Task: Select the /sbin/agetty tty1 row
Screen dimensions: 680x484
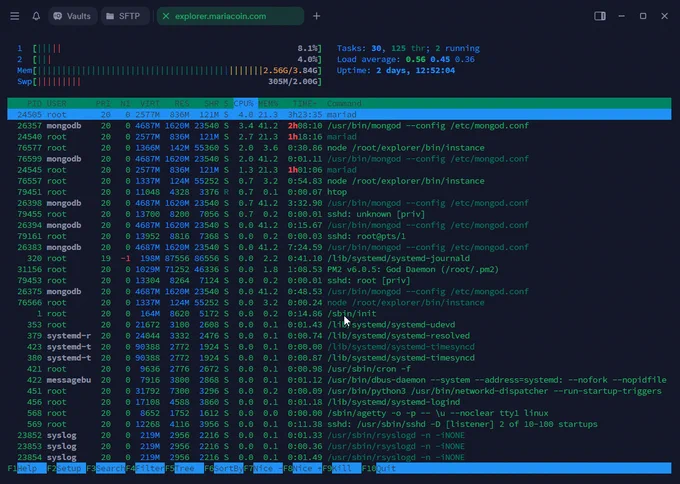Action: click(x=339, y=413)
